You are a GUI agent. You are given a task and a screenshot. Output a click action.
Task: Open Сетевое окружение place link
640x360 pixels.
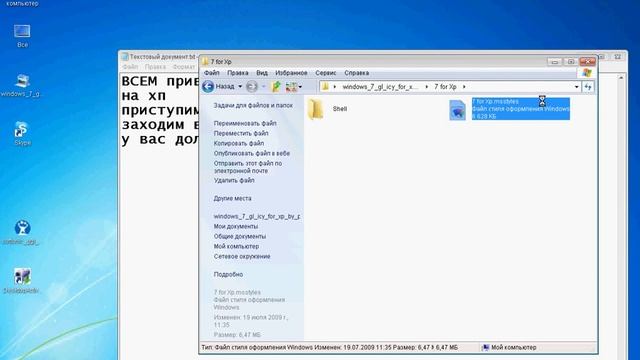(242, 257)
